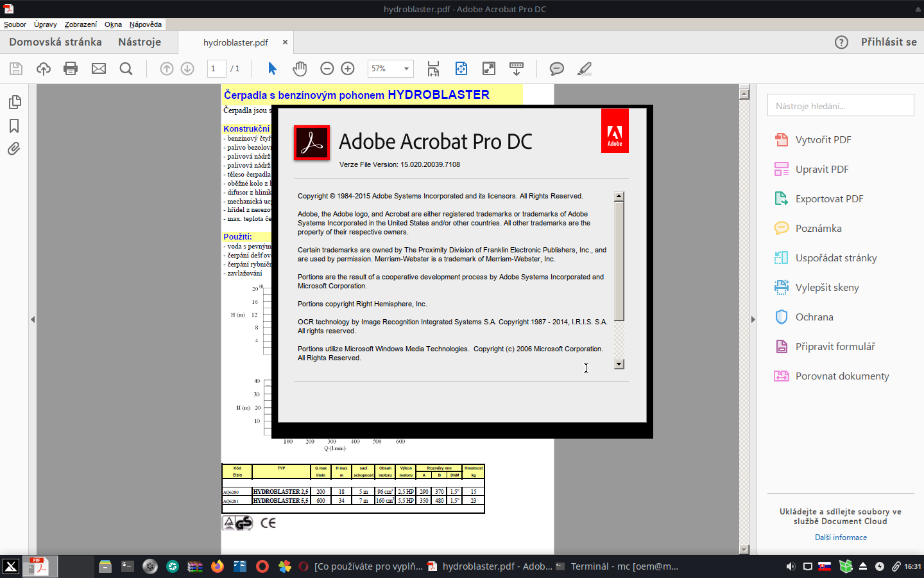Click the taskbar clock 16:31
The width and height of the screenshot is (924, 578).
(x=912, y=566)
